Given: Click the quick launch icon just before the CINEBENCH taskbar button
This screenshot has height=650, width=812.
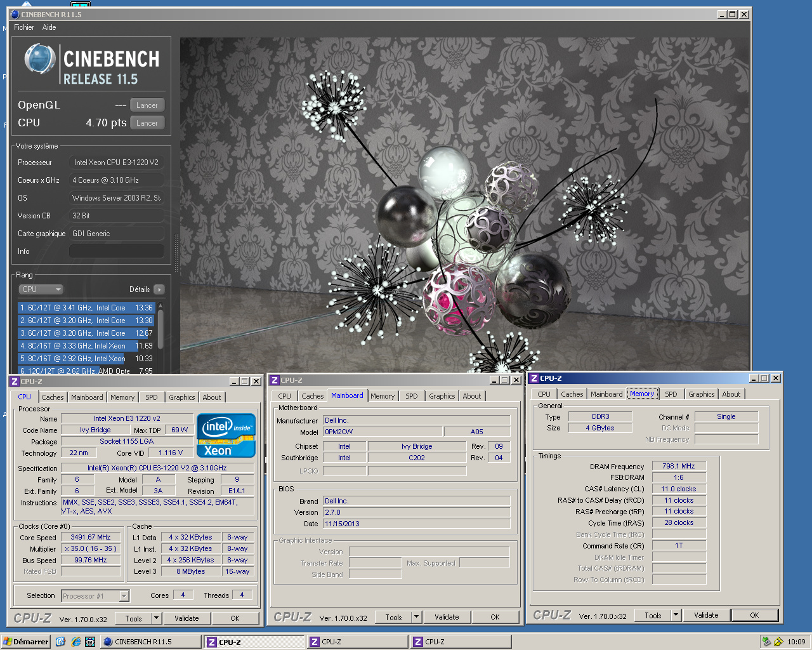Looking at the screenshot, I should (x=90, y=642).
